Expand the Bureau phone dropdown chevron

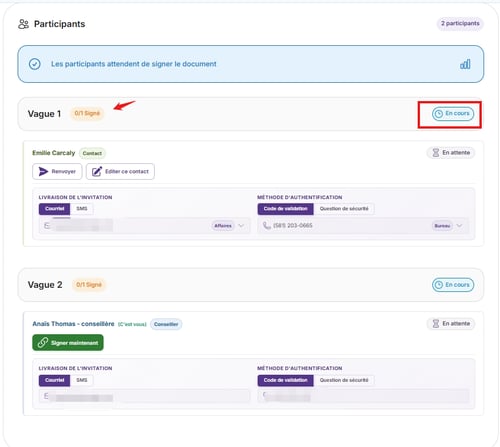coord(459,226)
